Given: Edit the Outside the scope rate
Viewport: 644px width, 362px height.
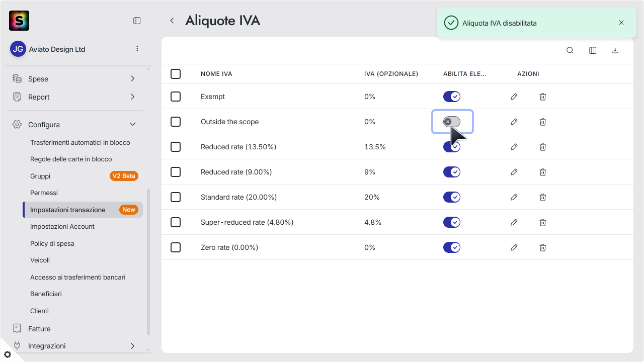Looking at the screenshot, I should click(x=514, y=122).
